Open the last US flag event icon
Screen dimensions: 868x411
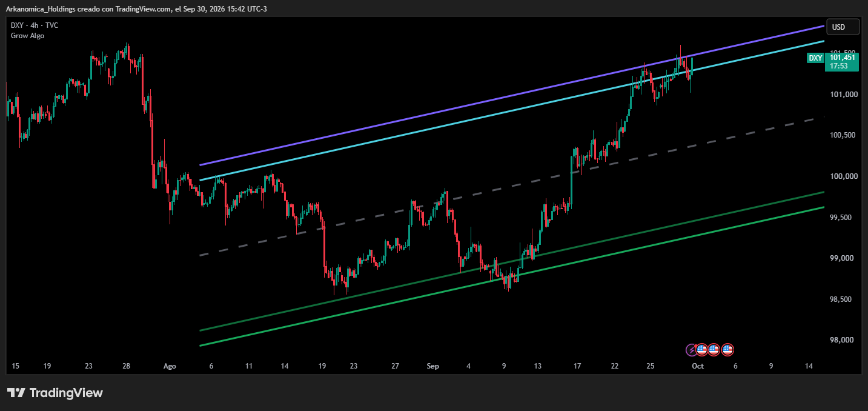coord(727,350)
